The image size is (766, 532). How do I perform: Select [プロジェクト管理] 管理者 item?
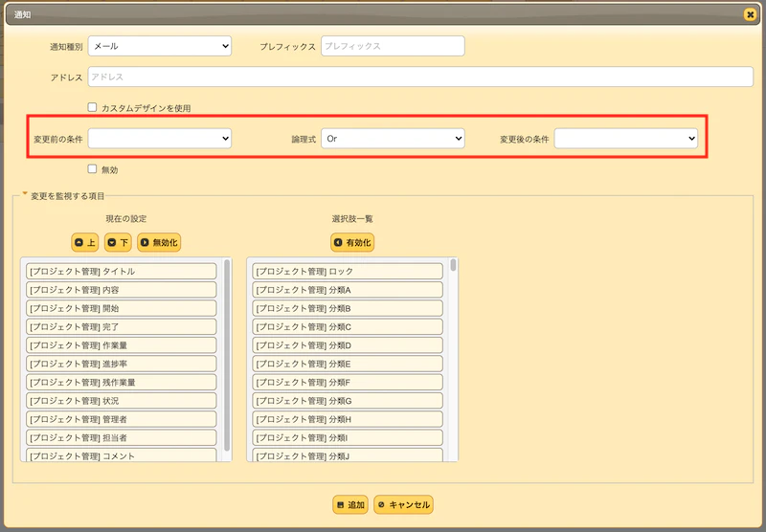tap(122, 419)
